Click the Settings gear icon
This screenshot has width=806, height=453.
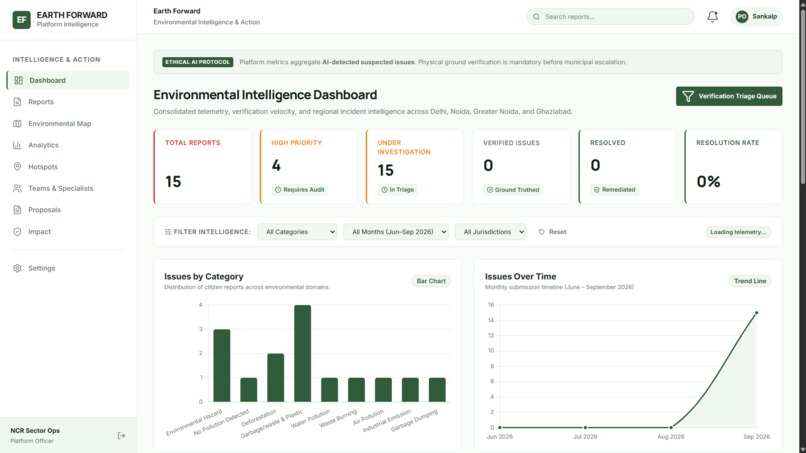click(x=17, y=268)
